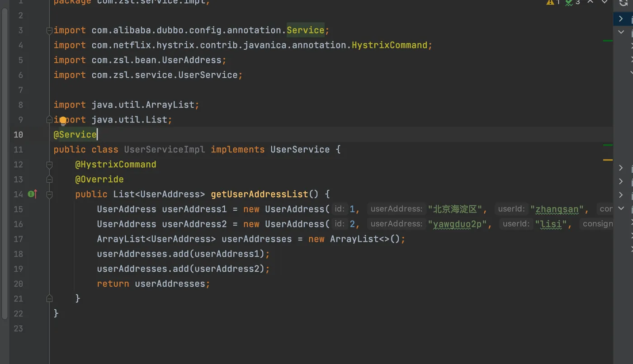633x364 pixels.
Task: Click "userAddresses.add(userAddress2)" on line 19
Action: tap(181, 269)
